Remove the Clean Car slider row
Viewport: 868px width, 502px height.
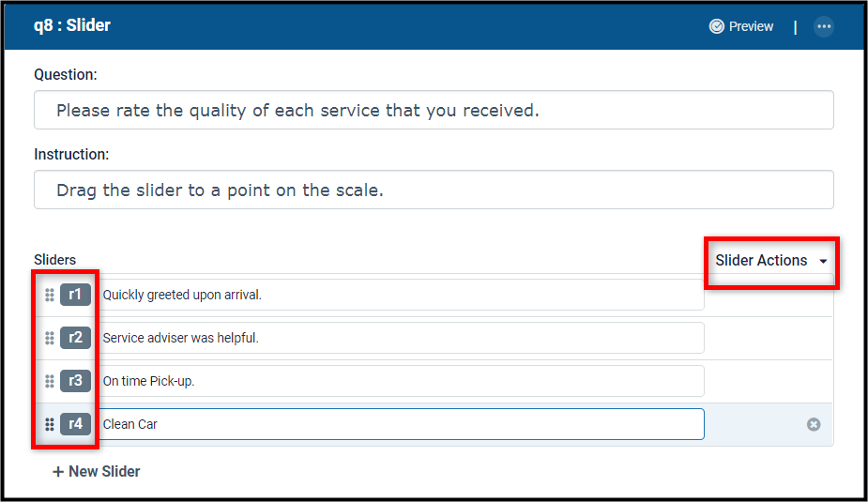814,424
